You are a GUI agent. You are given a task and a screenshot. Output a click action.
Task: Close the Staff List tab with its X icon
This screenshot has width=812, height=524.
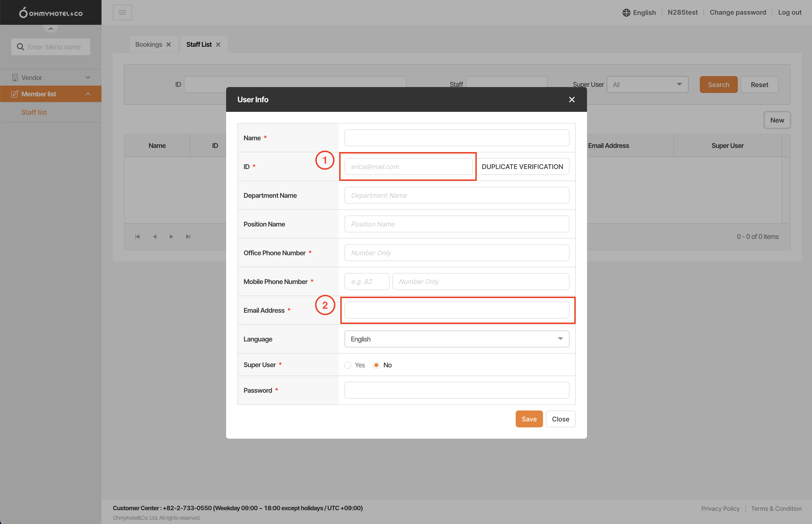(x=218, y=45)
